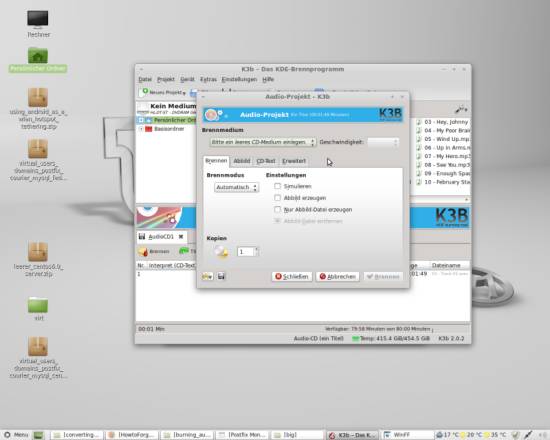Open the Brennmodus Automatisch dropdown

click(x=237, y=187)
